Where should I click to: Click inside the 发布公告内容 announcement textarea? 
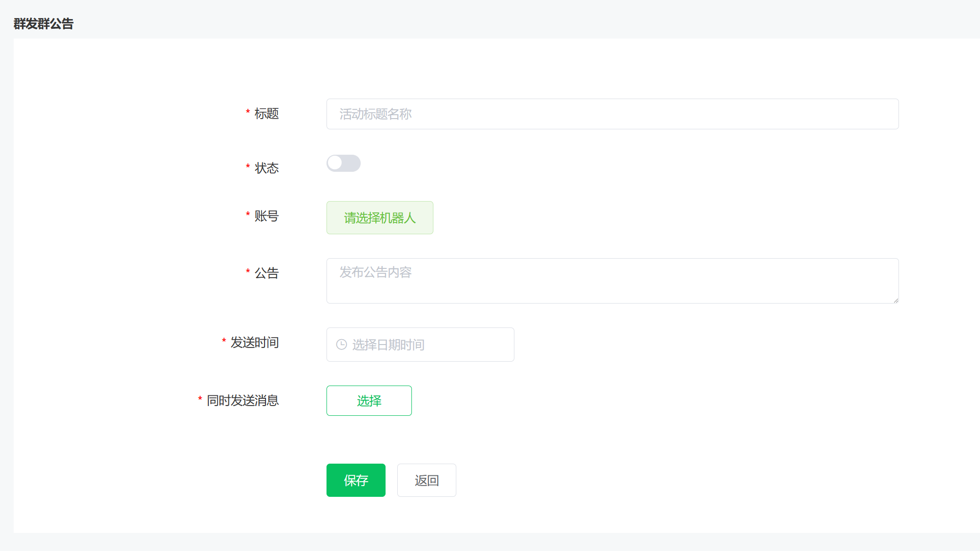pyautogui.click(x=612, y=281)
